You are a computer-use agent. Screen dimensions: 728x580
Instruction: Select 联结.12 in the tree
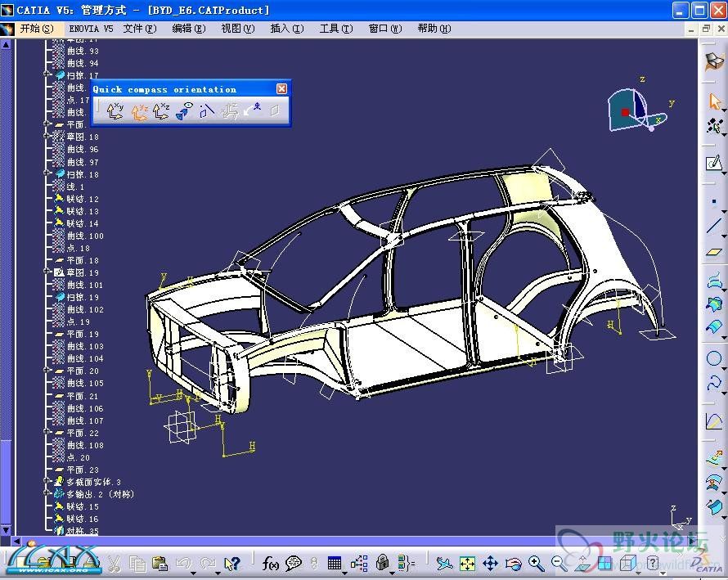[83, 199]
